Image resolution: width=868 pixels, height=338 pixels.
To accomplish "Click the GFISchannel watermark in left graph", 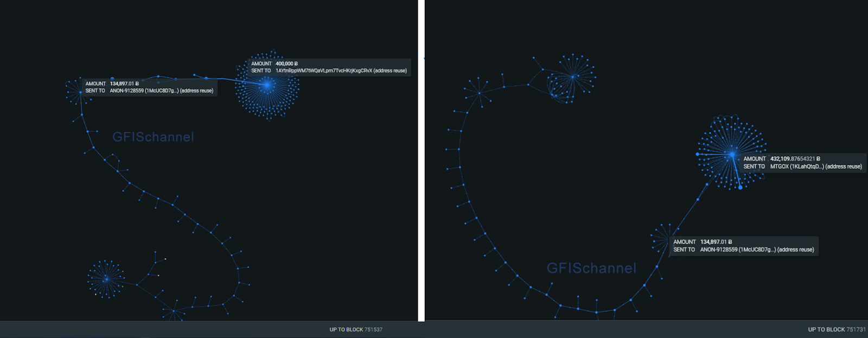I will pos(153,137).
